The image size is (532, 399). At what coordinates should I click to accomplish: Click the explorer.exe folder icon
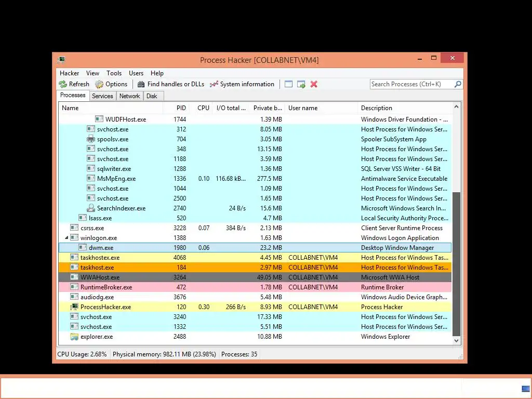tap(74, 337)
